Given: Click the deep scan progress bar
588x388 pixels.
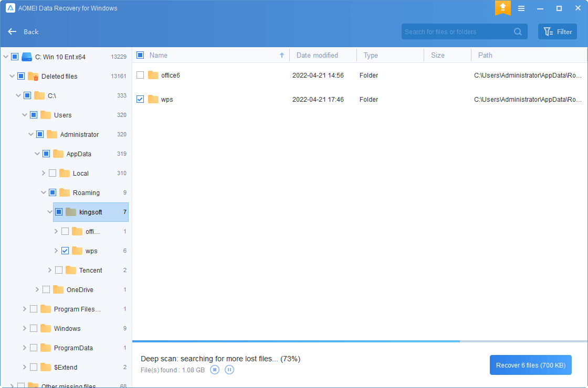Looking at the screenshot, I should click(360, 341).
